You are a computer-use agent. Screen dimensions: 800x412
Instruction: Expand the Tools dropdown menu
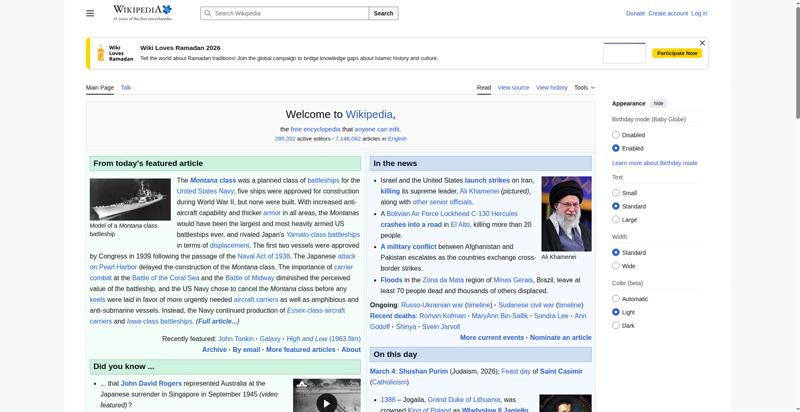pyautogui.click(x=585, y=88)
